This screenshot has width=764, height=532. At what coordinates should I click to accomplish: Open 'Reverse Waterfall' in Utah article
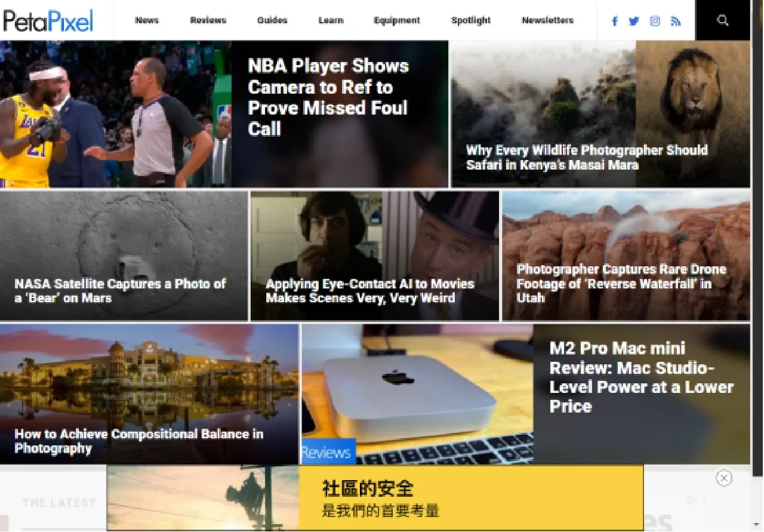click(x=621, y=284)
